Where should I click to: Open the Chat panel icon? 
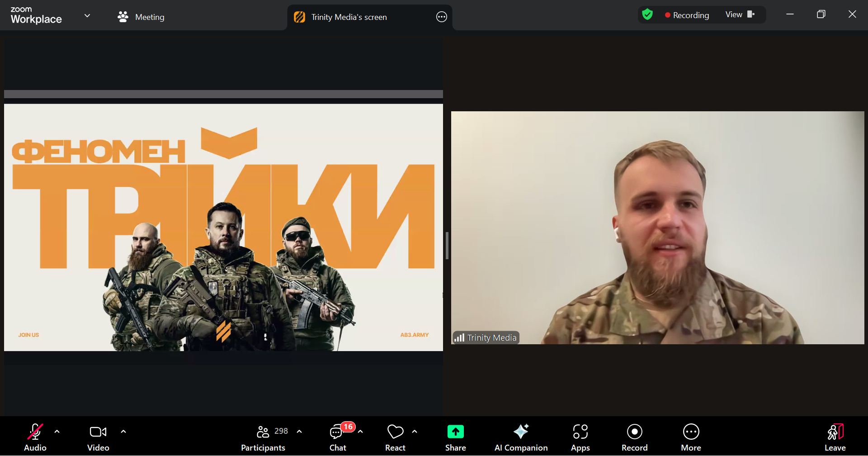[337, 432]
